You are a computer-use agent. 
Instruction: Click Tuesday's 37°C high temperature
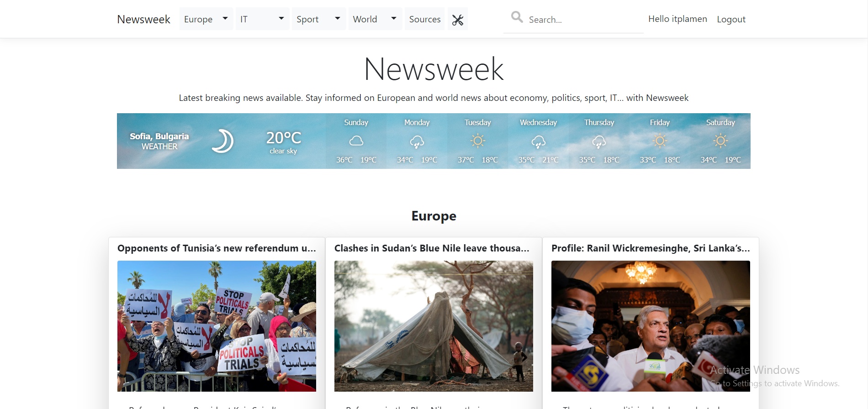pos(466,160)
